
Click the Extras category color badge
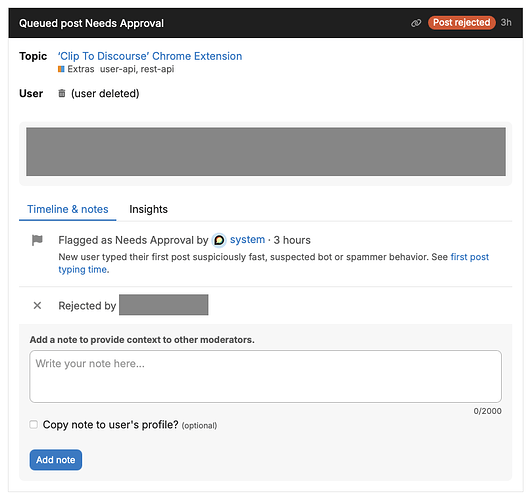(x=61, y=69)
